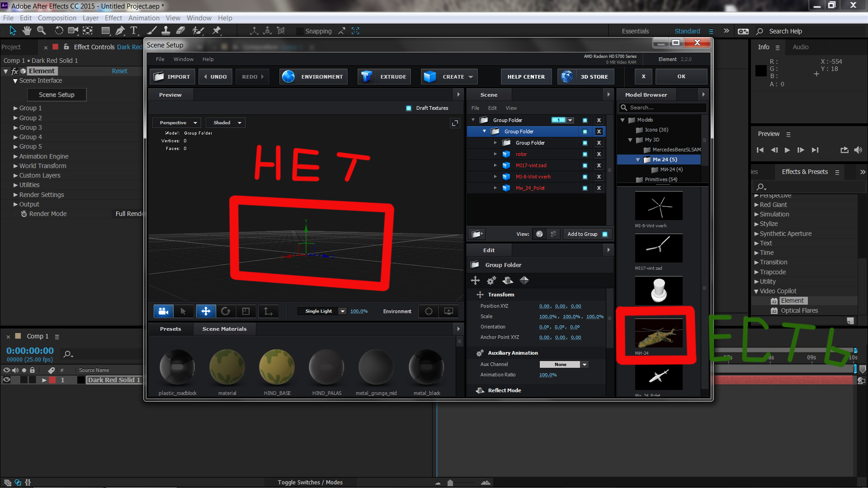Click the gears icon in Edit panel
The image size is (868, 488).
pyautogui.click(x=491, y=281)
